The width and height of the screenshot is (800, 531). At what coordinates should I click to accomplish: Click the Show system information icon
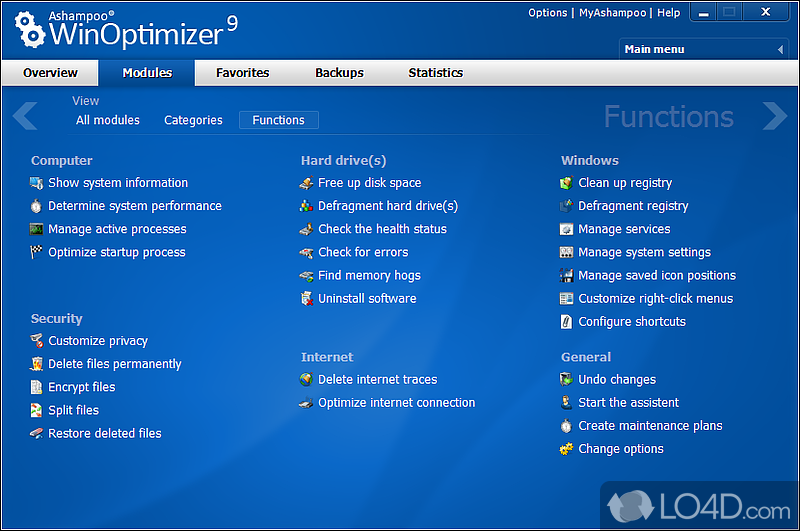[36, 183]
